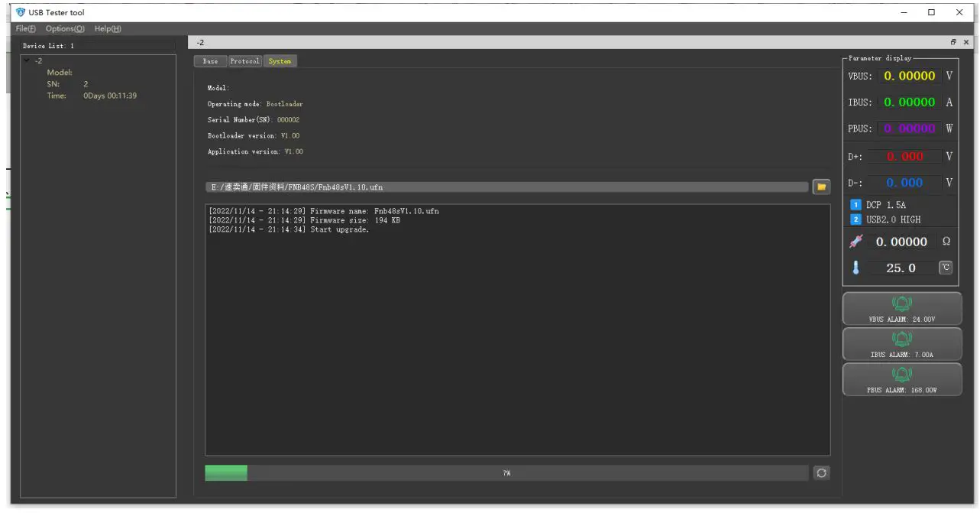Click the USB Tester tool app icon
Viewport: 980px width, 513px height.
(21, 12)
